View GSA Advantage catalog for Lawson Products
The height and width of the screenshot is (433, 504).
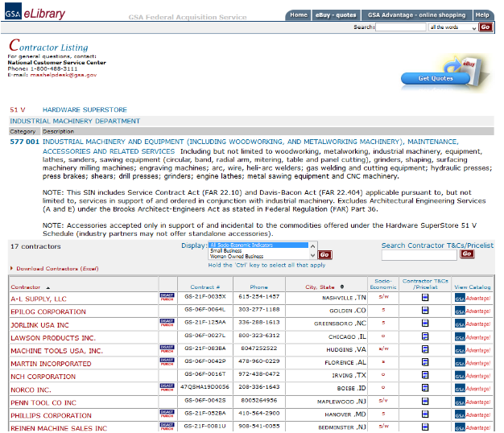(473, 337)
